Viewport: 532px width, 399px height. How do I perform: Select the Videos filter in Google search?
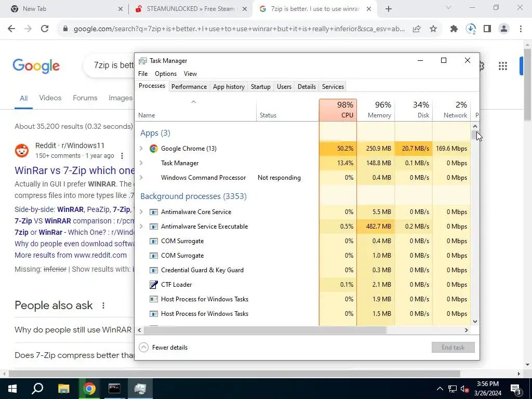pos(50,98)
